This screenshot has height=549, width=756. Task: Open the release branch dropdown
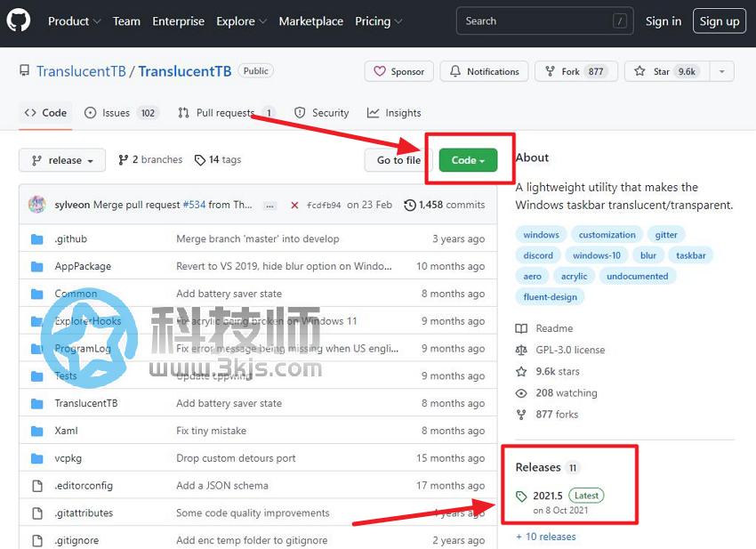tap(62, 160)
